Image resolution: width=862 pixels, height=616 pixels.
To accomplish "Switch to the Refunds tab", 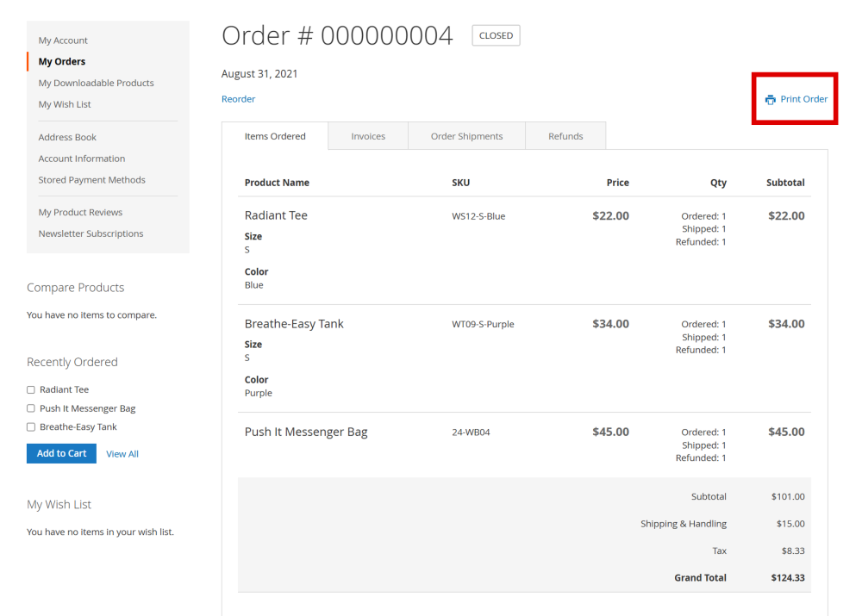I will [x=565, y=136].
